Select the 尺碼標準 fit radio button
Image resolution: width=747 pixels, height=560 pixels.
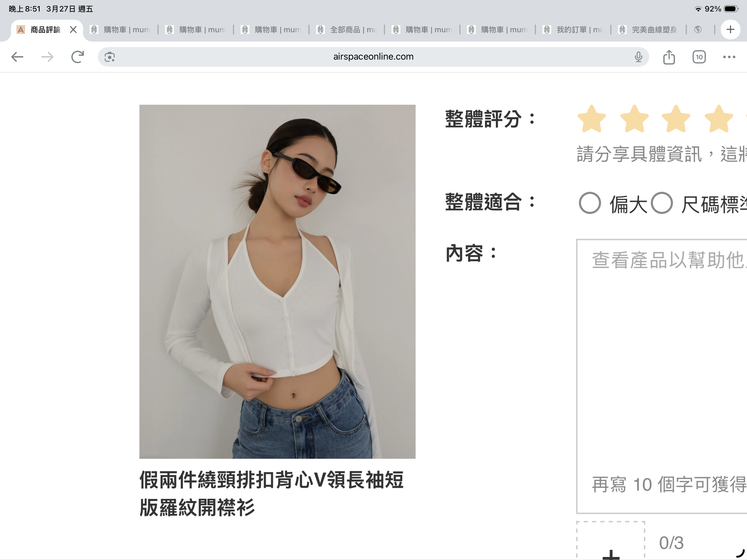662,203
